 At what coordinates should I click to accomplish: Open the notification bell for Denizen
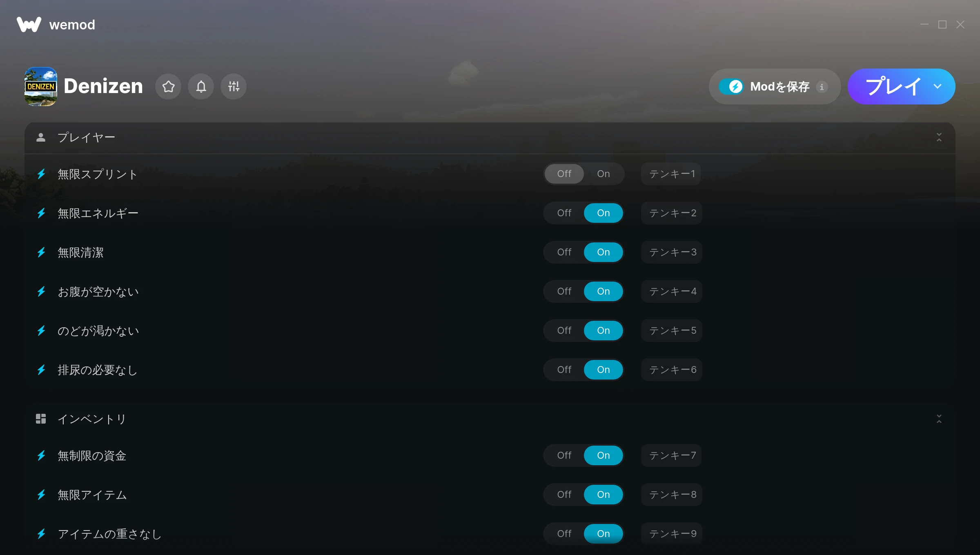201,87
